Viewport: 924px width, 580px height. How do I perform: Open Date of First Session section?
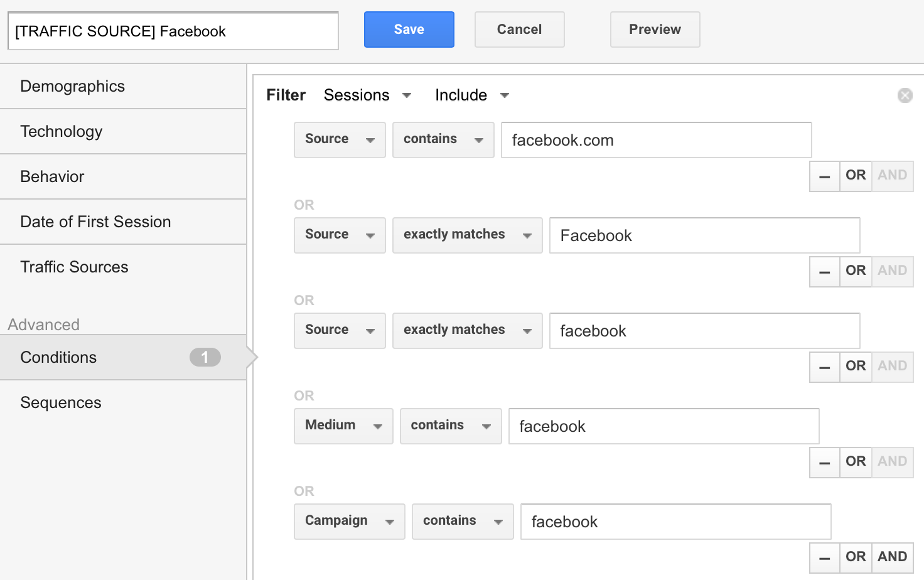click(123, 222)
